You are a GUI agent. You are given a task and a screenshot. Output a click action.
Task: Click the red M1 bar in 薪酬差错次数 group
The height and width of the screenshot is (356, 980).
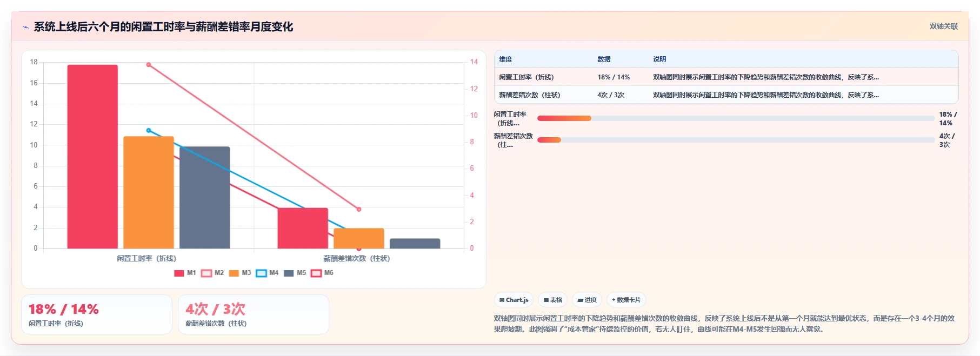click(303, 228)
